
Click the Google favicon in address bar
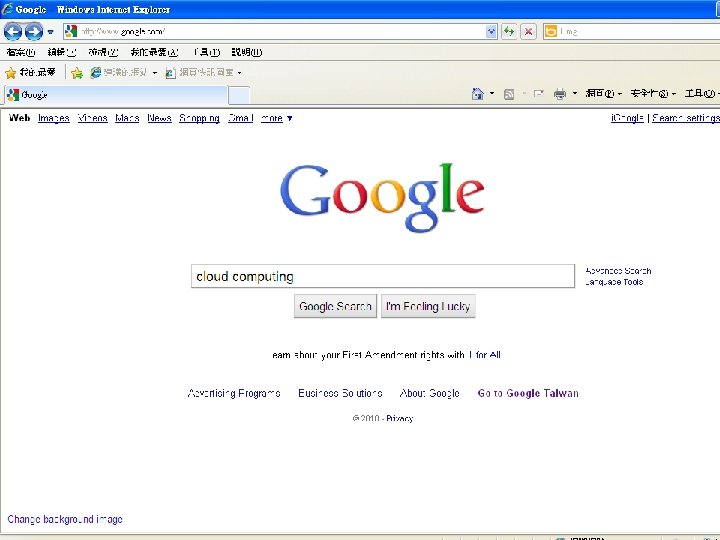pos(71,31)
